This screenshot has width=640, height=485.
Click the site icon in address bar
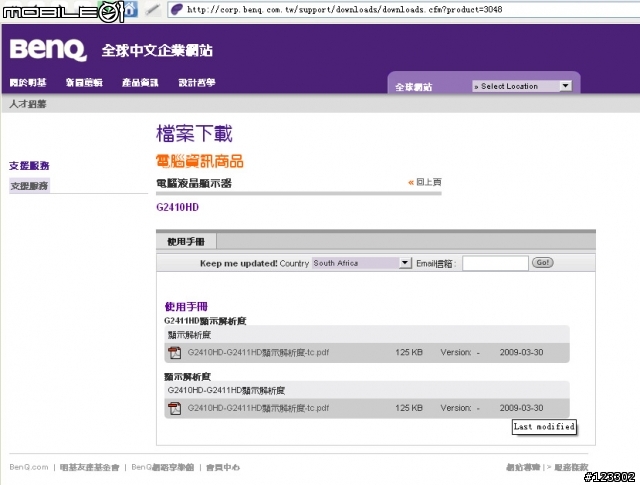coord(177,9)
